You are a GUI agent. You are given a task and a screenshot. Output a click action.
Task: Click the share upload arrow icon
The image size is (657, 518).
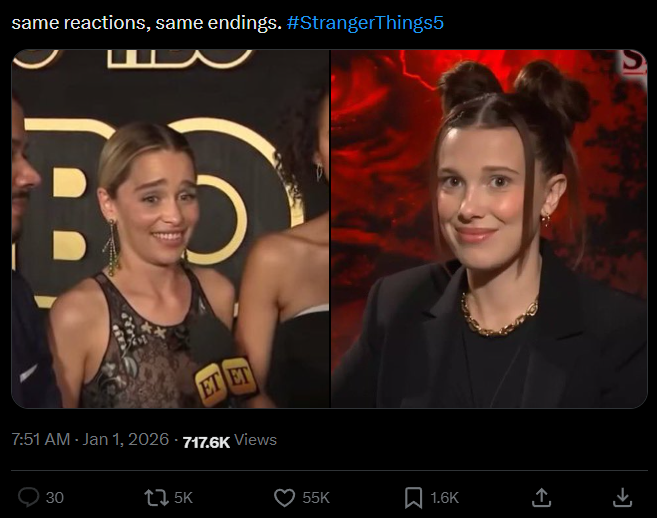click(x=541, y=497)
